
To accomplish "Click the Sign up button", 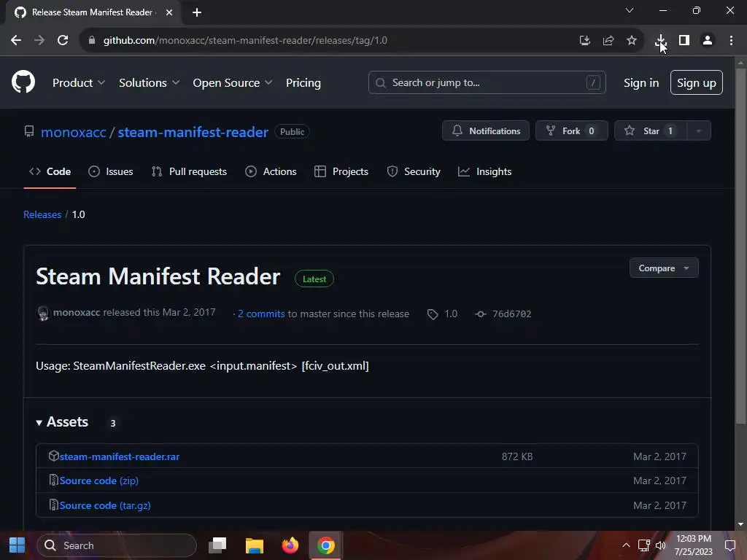I will click(x=696, y=82).
